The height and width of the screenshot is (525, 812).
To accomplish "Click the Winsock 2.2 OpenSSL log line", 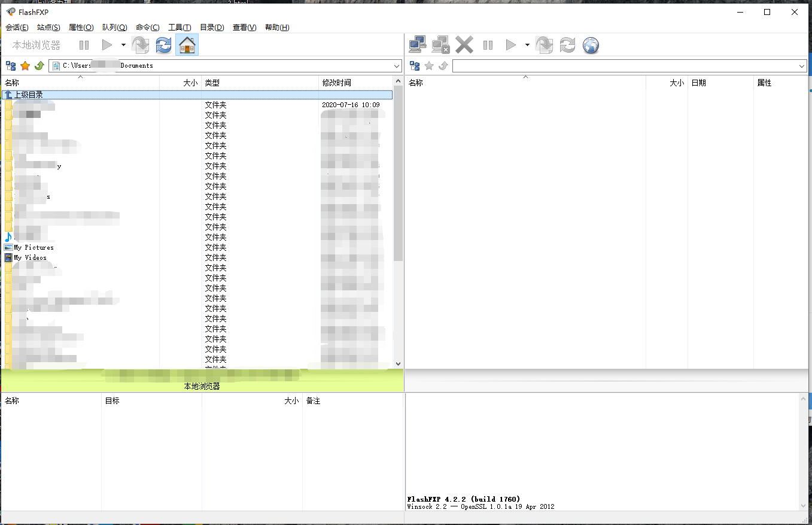I will pos(480,506).
